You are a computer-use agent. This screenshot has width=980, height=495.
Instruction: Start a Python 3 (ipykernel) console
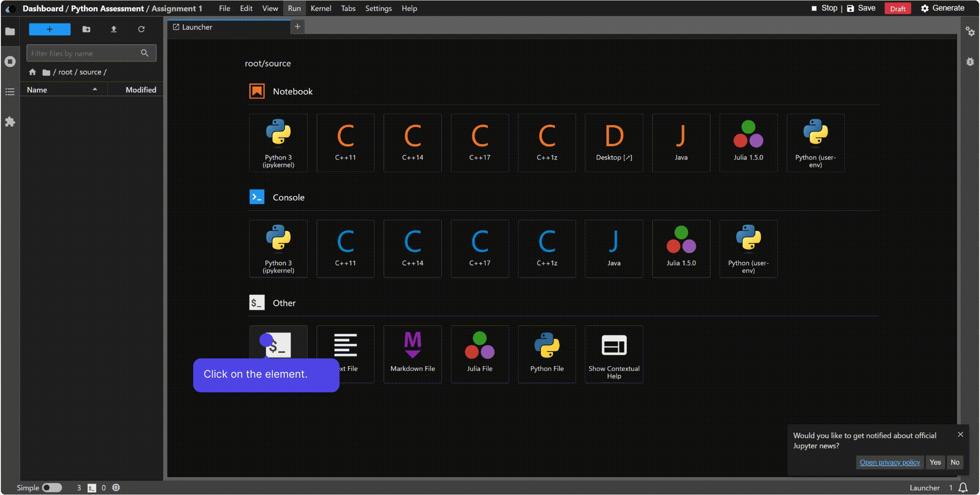(278, 248)
